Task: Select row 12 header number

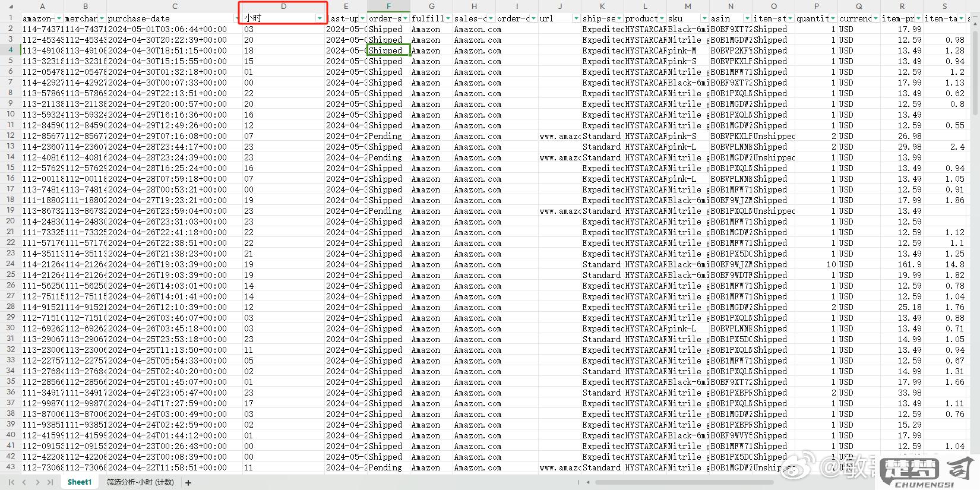Action: 10,135
